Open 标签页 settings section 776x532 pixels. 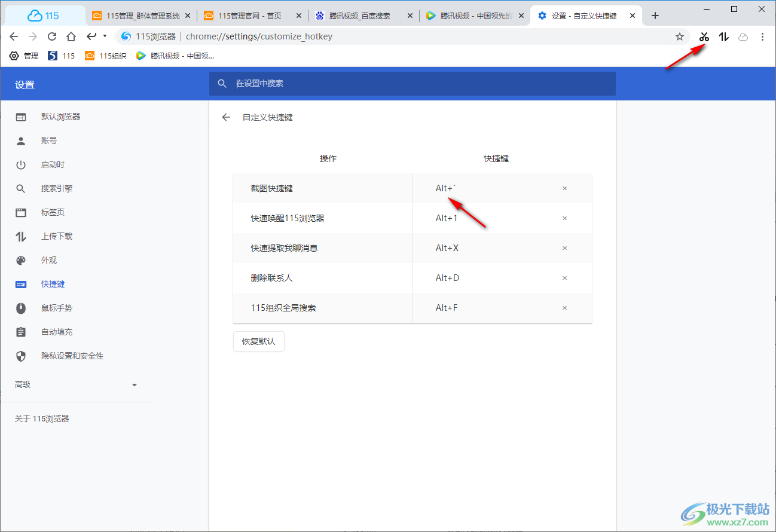coord(53,212)
